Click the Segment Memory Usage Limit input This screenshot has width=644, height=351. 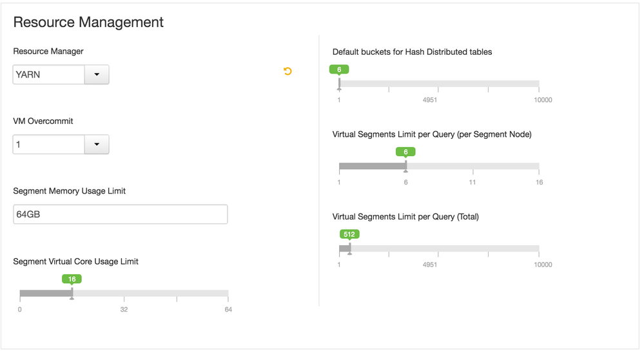tap(120, 214)
